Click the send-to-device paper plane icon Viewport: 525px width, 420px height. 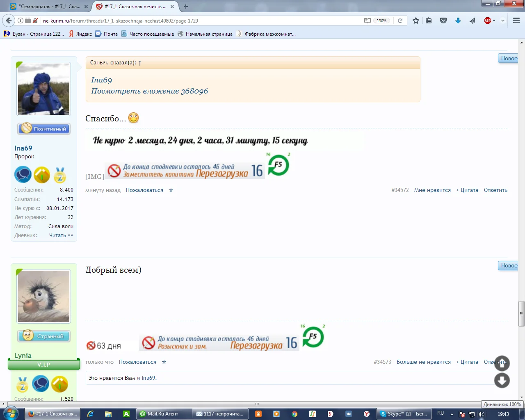472,20
